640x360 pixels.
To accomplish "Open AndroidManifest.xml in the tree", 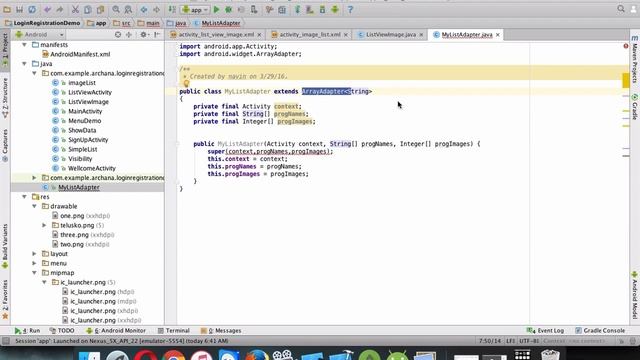I will tap(76, 54).
